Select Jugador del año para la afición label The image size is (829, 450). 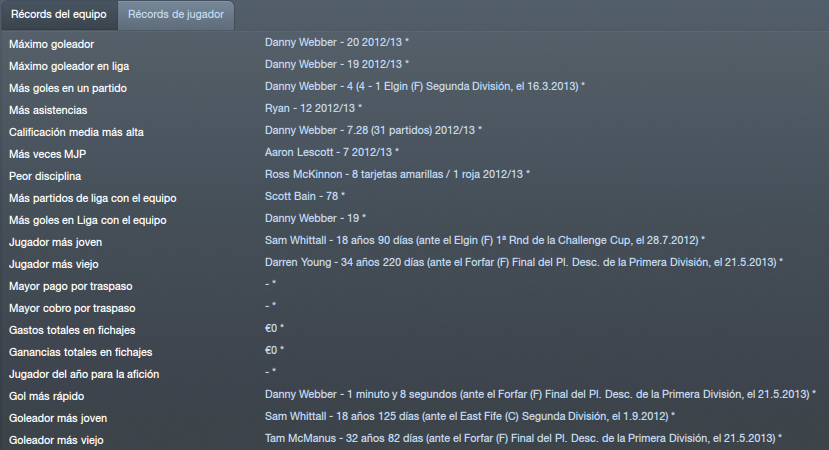(x=84, y=374)
